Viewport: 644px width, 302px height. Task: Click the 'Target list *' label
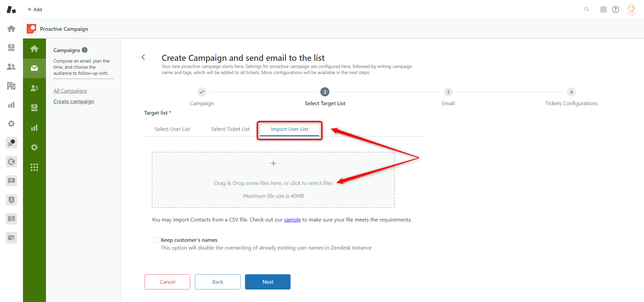coord(157,113)
